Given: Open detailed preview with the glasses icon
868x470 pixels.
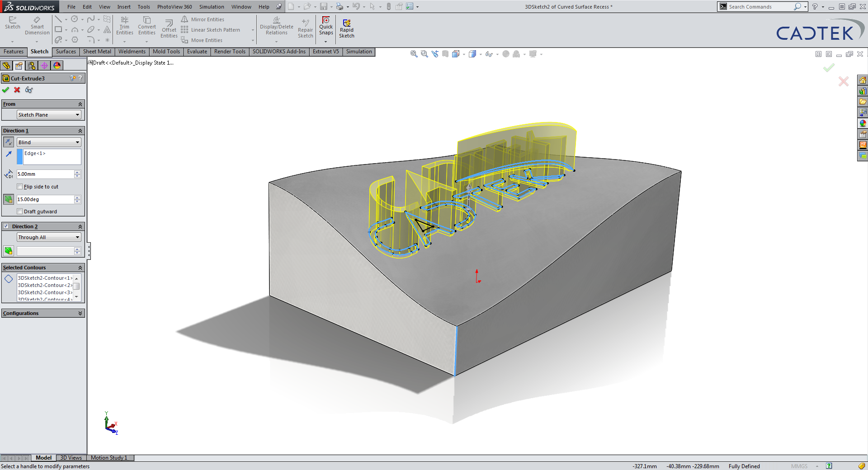Looking at the screenshot, I should click(x=28, y=90).
